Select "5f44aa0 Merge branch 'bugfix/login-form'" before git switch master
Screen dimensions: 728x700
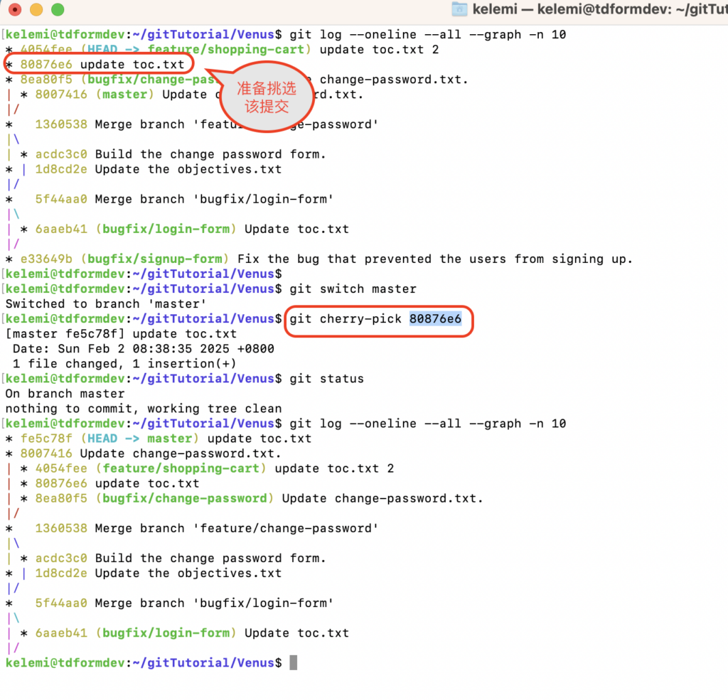pyautogui.click(x=184, y=199)
